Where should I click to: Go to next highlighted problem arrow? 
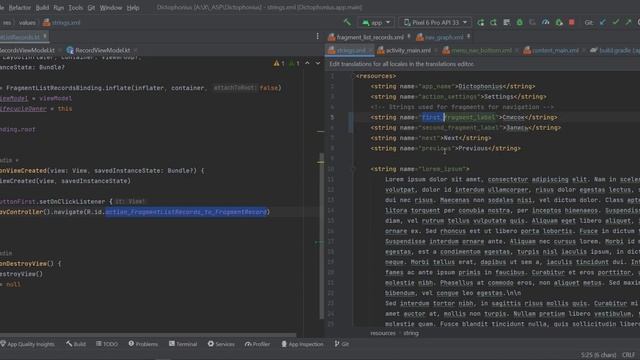tap(318, 63)
